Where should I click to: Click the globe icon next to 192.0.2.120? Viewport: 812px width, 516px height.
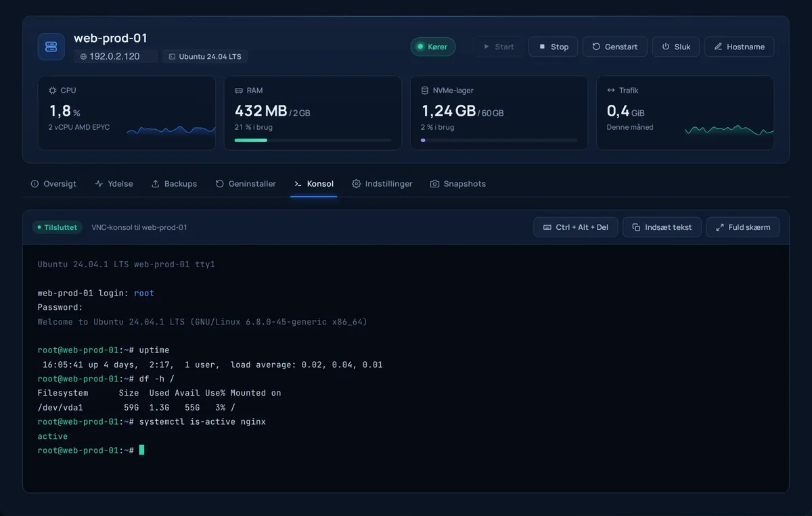[x=84, y=57]
